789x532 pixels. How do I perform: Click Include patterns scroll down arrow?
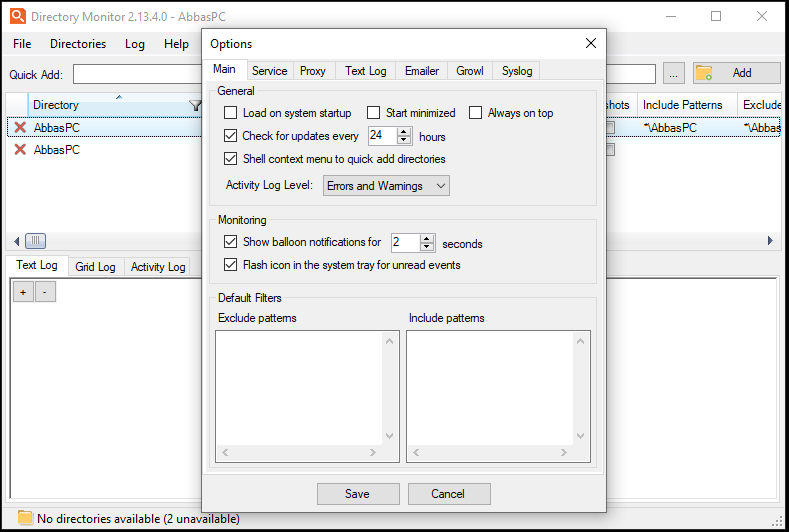pos(580,436)
